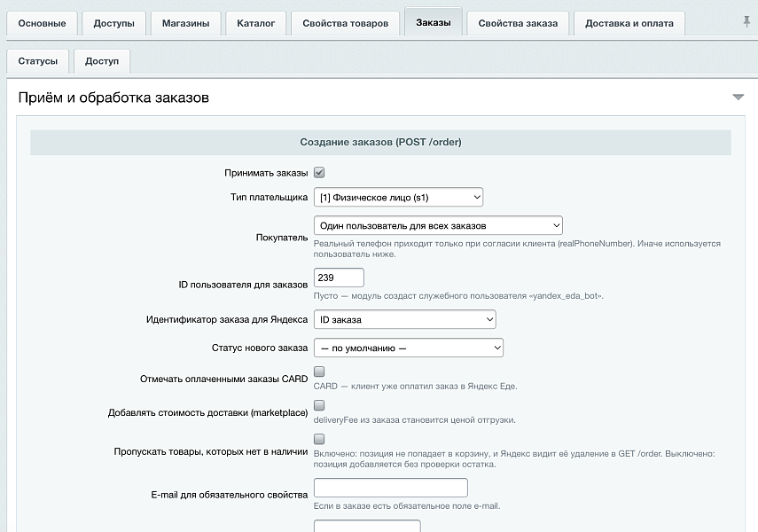This screenshot has height=532, width=758.
Task: Check Пропускать товары, которых нет в наличии
Action: coord(319,439)
